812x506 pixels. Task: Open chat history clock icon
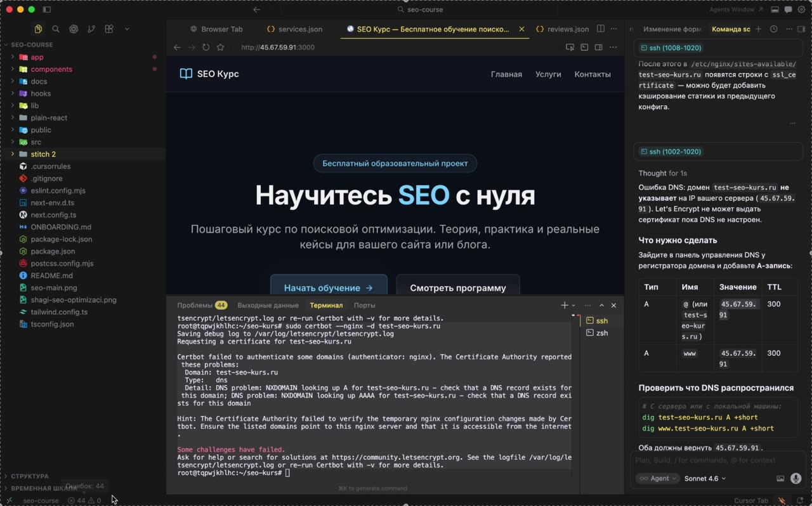coord(773,29)
